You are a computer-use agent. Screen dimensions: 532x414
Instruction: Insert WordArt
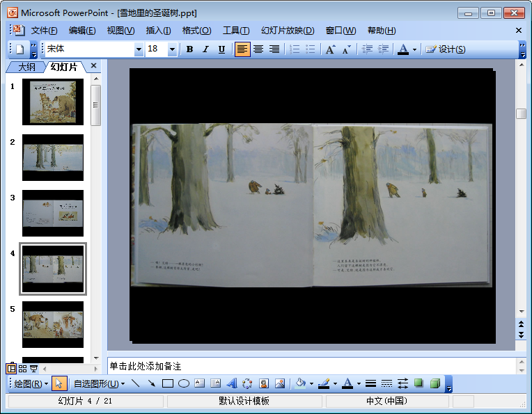[232, 383]
